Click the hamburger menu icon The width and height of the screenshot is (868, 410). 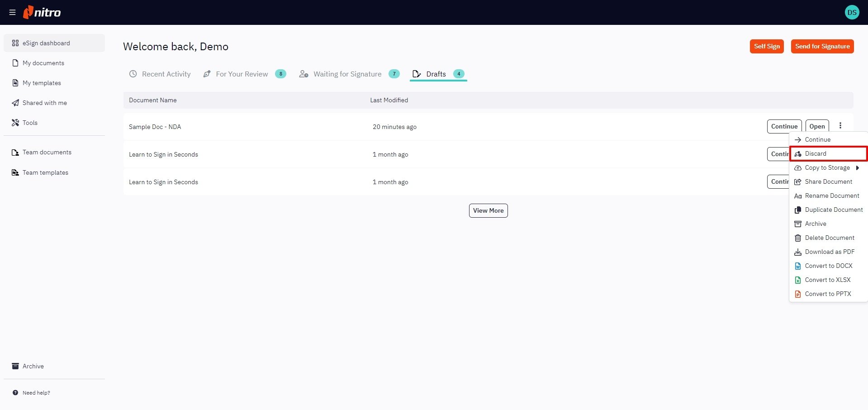[x=12, y=13]
